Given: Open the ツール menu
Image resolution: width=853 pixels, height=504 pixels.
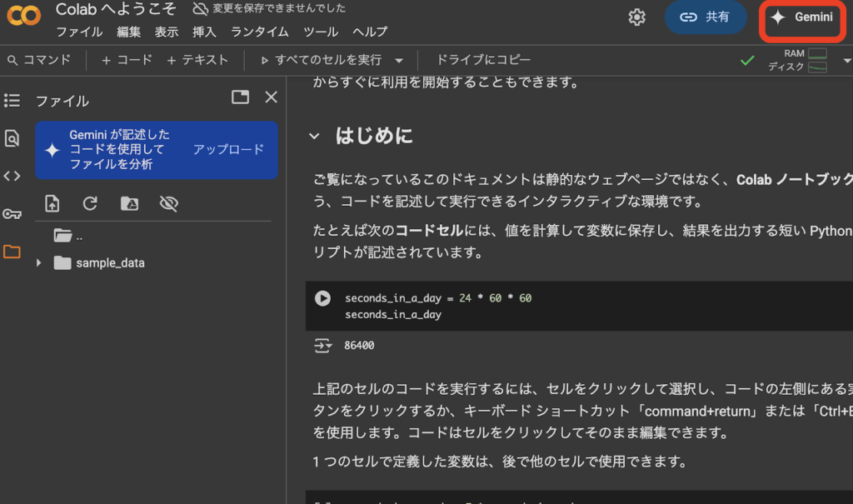Looking at the screenshot, I should [321, 32].
